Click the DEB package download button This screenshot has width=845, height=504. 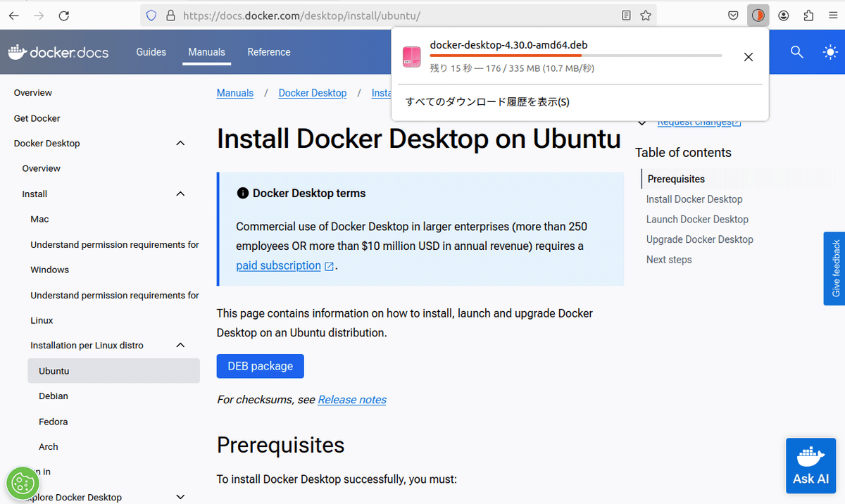[x=260, y=366]
